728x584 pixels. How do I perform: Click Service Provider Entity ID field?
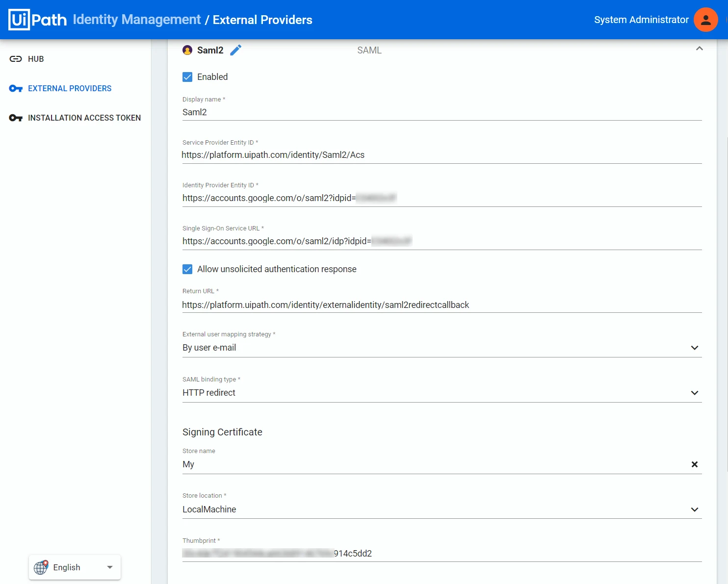(x=442, y=155)
